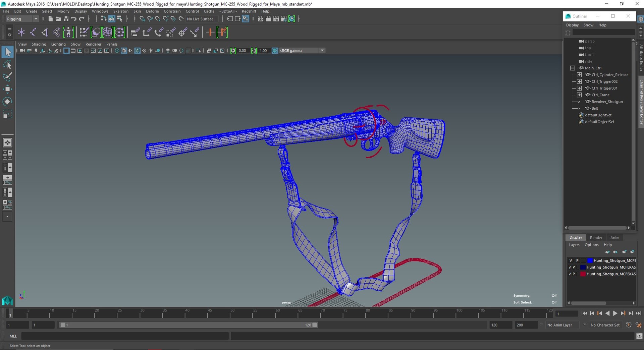Click the Create Lattice shelf icon
The width and height of the screenshot is (644, 350).
click(x=107, y=32)
